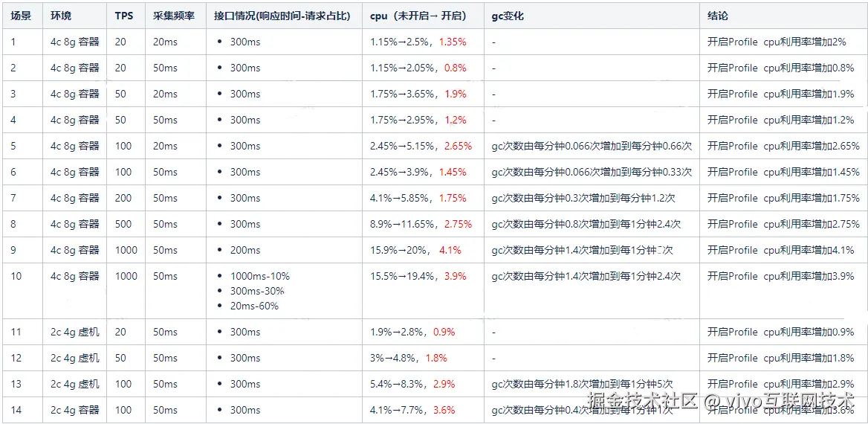Select the 300ms-30% bullet item
The width and height of the screenshot is (868, 424).
(257, 291)
